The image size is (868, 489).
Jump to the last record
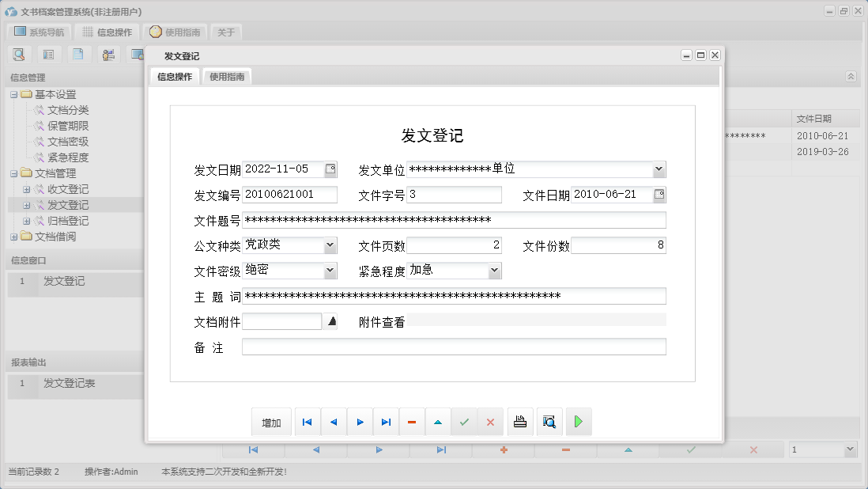(x=386, y=422)
